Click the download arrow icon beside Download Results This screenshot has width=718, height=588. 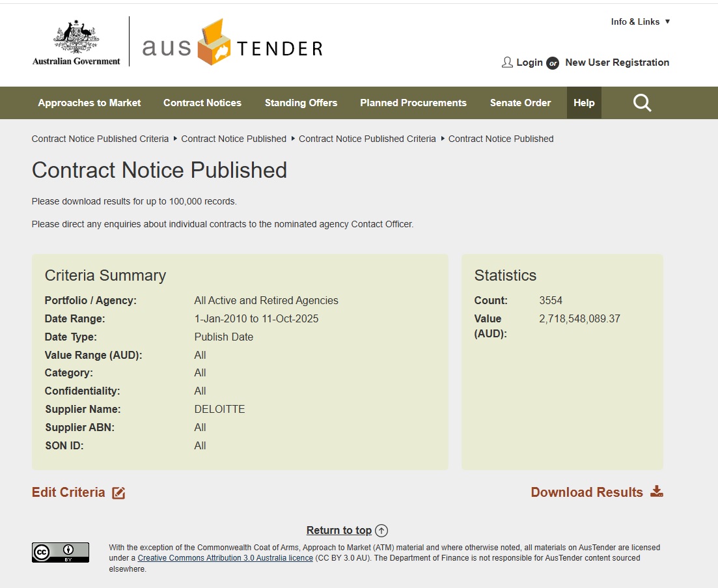(x=657, y=492)
